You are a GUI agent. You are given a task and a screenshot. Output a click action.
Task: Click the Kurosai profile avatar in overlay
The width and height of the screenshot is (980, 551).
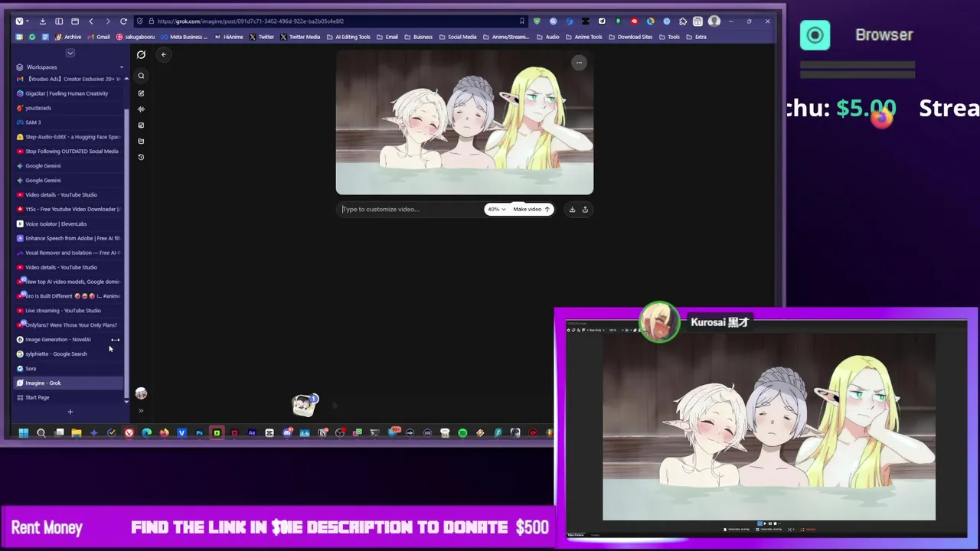[659, 321]
